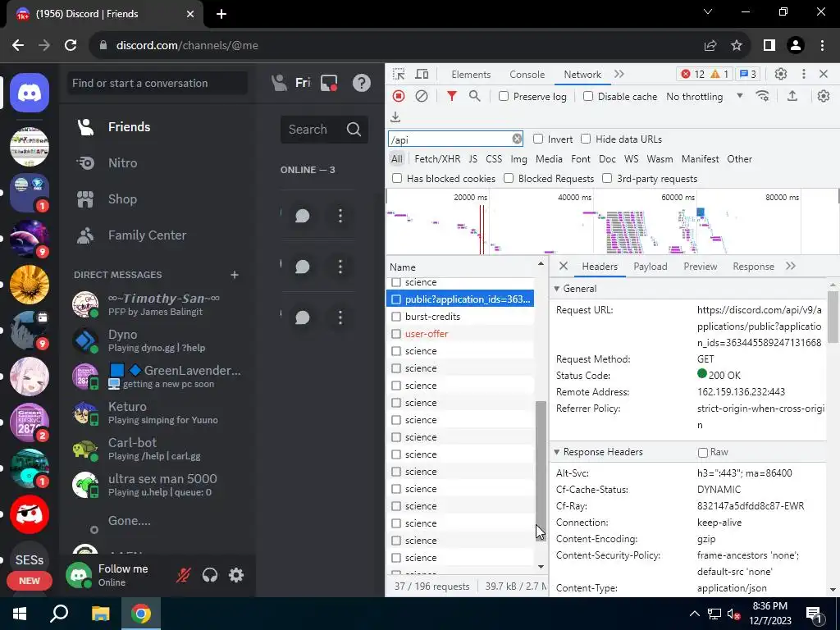Filter requests by WS type

point(631,159)
